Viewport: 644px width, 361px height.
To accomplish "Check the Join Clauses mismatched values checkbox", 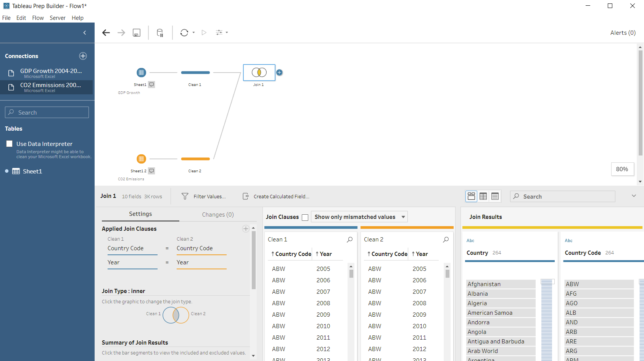I will [x=305, y=217].
